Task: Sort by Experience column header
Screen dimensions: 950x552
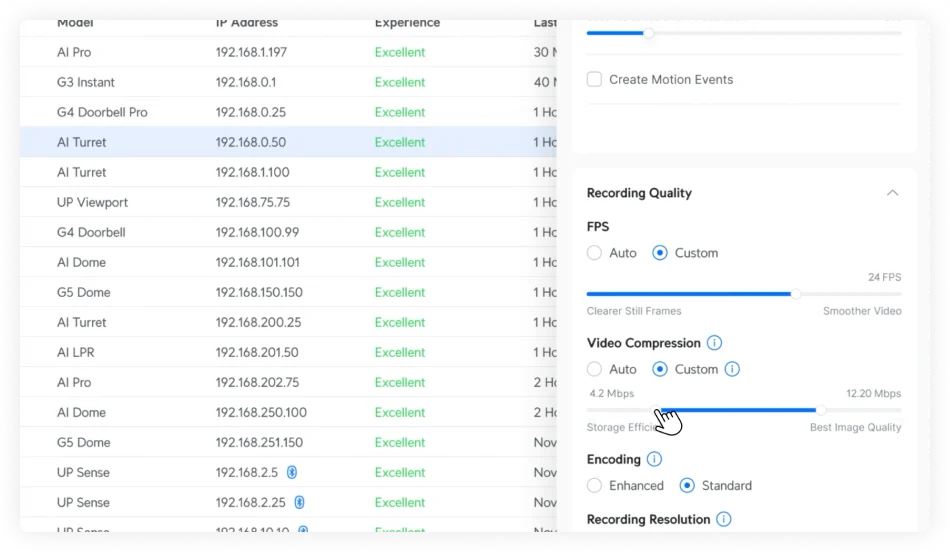Action: coord(407,23)
